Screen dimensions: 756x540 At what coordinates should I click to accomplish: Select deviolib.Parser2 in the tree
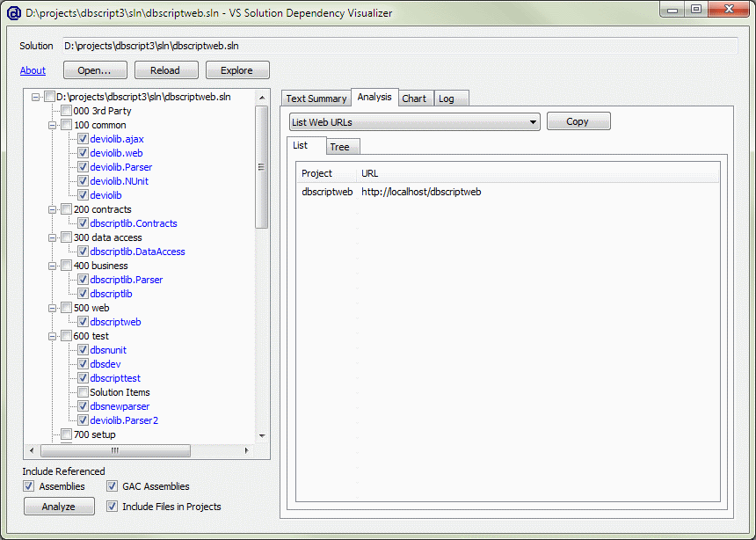click(124, 420)
